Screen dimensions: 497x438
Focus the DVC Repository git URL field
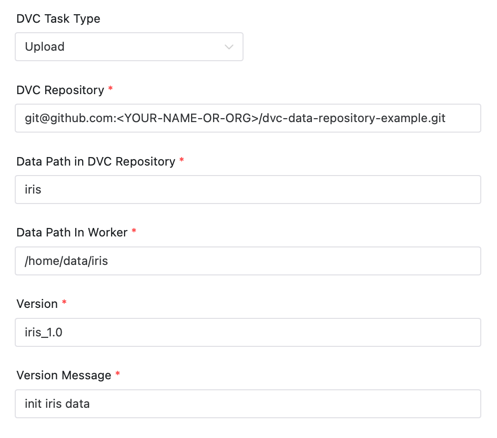(248, 118)
